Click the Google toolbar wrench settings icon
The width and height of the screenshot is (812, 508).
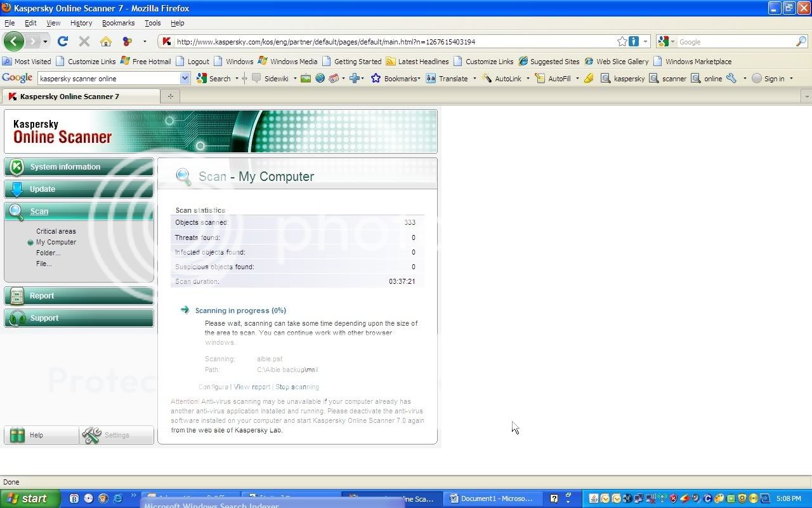[731, 78]
